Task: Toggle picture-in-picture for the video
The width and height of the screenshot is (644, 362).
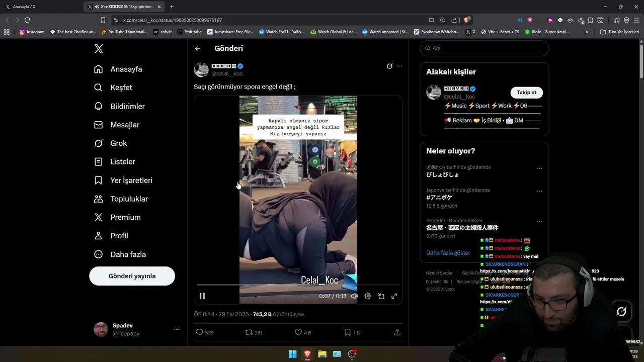Action: (381, 296)
